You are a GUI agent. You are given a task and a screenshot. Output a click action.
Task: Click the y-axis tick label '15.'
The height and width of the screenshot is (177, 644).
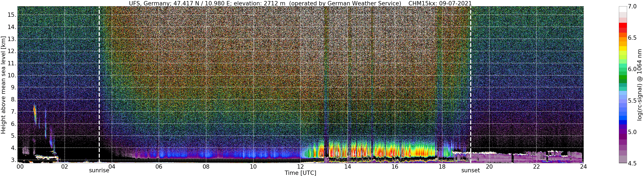click(12, 15)
